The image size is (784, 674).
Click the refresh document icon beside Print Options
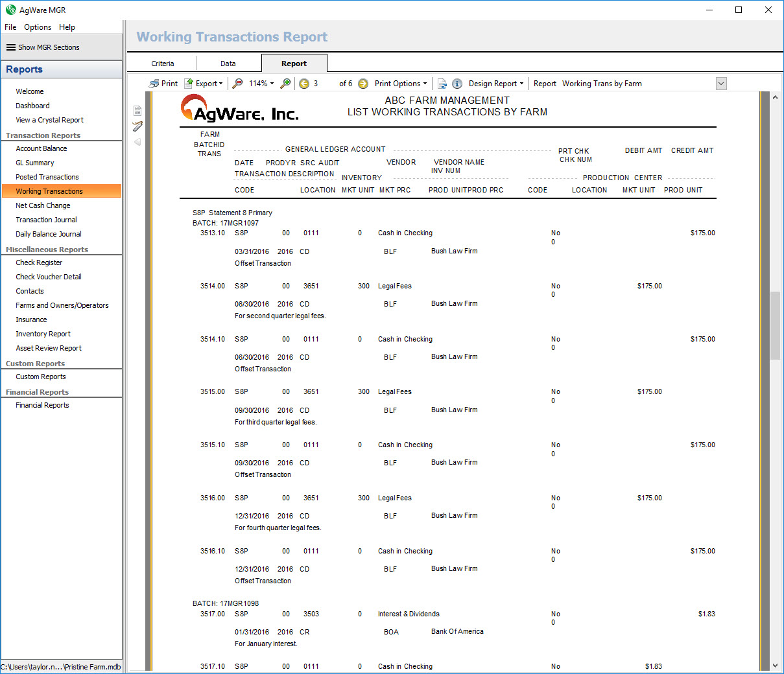pos(442,84)
